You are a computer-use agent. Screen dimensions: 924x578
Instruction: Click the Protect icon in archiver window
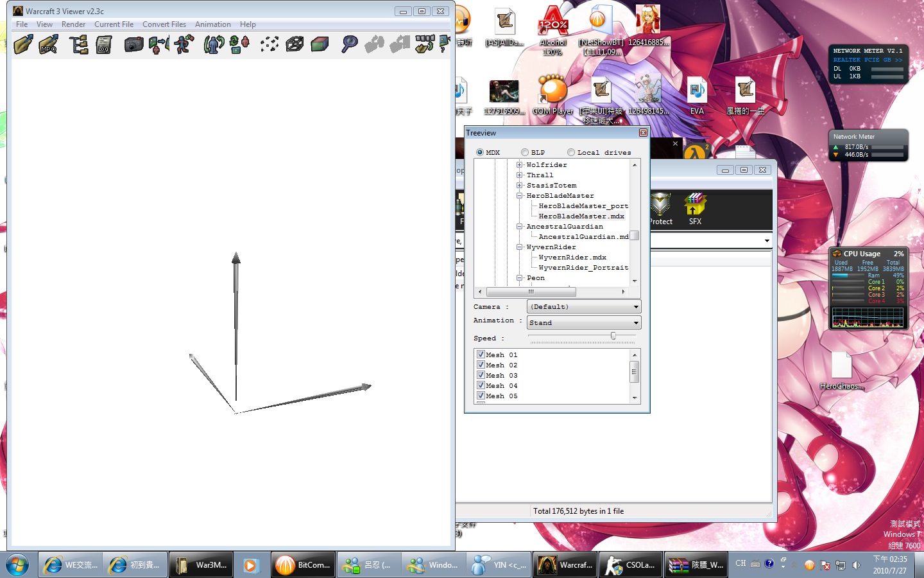click(660, 209)
